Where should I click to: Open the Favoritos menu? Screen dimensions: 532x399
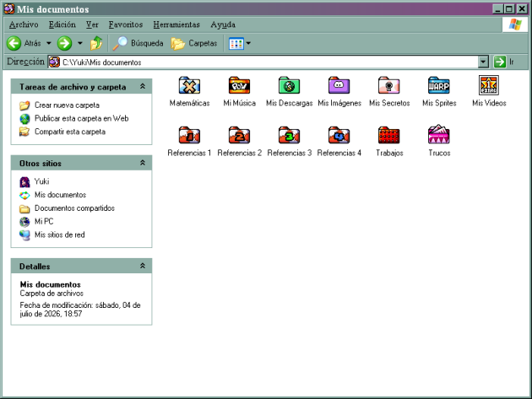pos(126,24)
